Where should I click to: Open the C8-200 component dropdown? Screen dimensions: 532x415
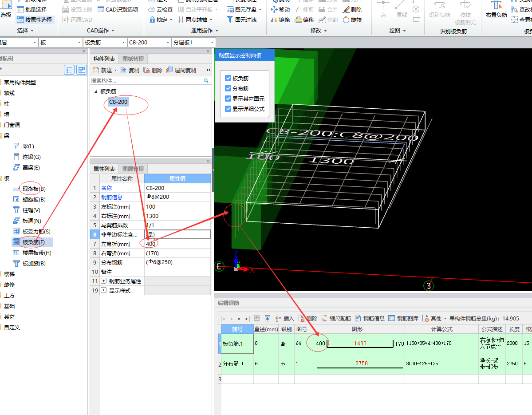click(168, 42)
